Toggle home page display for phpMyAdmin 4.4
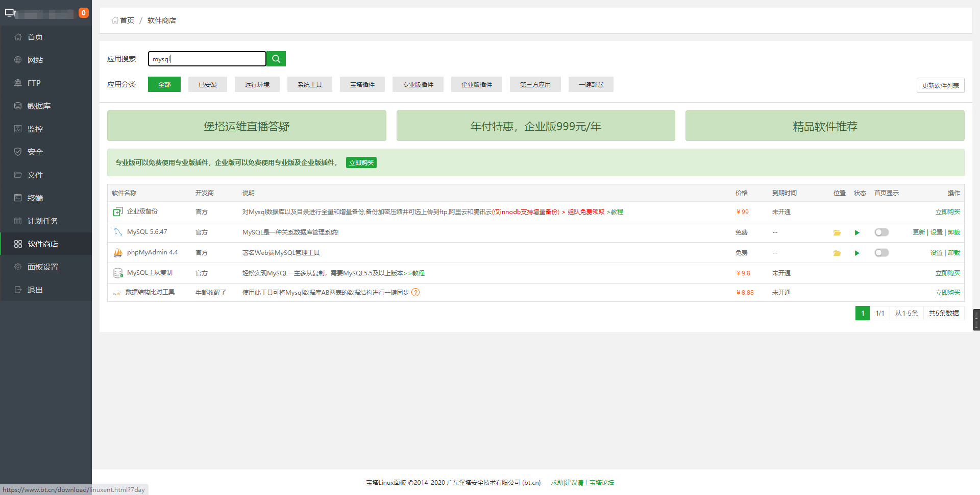980x495 pixels. [x=881, y=253]
